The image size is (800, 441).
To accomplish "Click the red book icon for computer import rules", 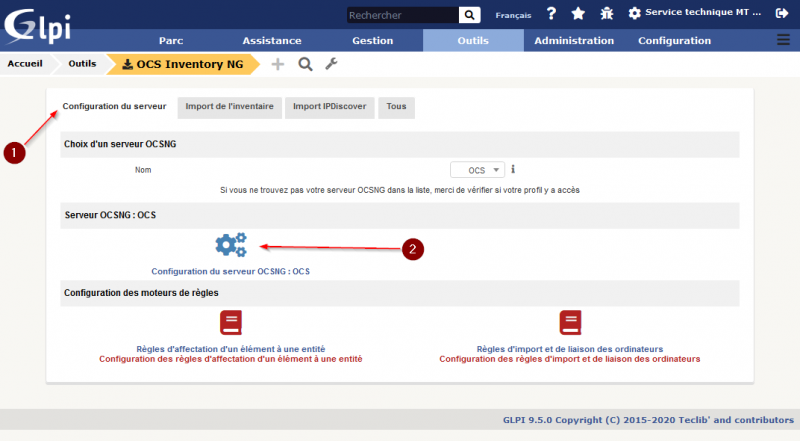I will (x=570, y=323).
